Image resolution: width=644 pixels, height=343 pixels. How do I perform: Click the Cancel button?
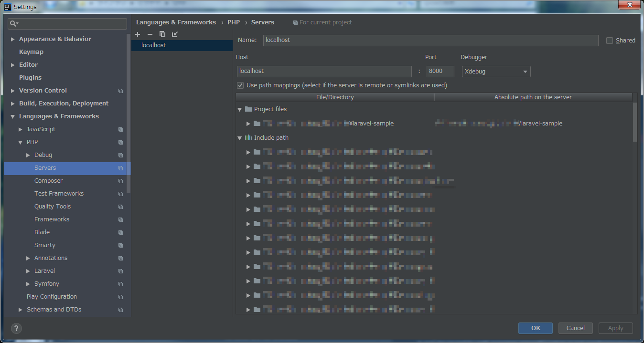coord(575,328)
